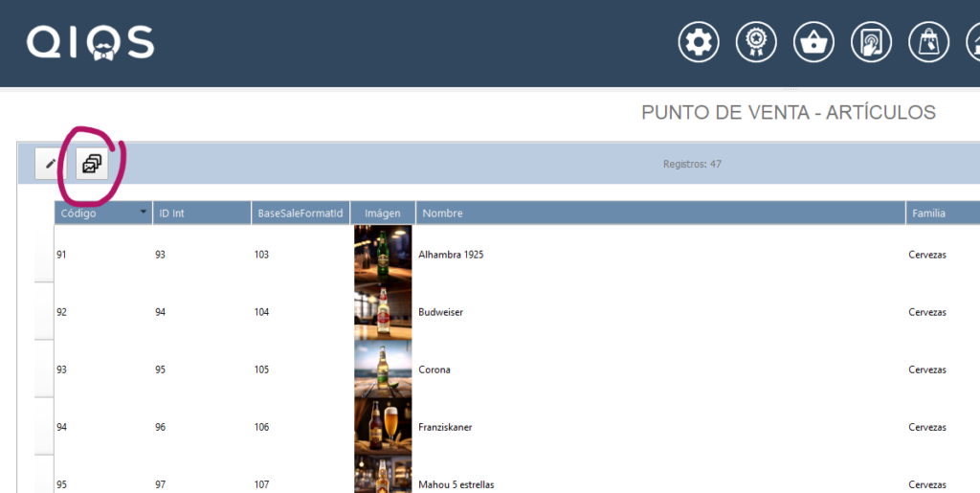Click the Imágen column header
The height and width of the screenshot is (493, 980).
[x=383, y=213]
